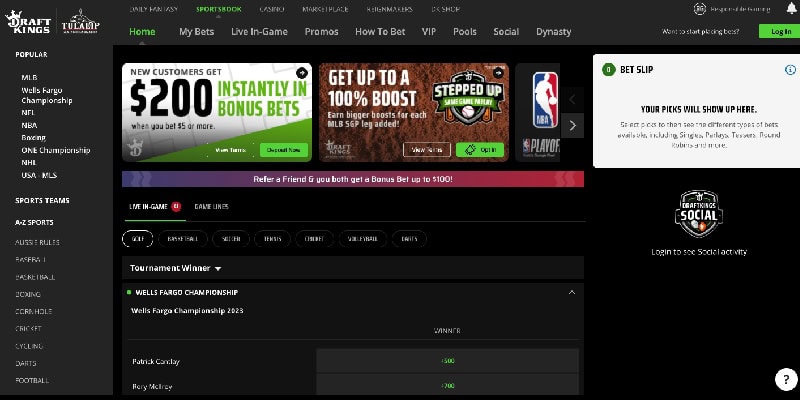Open How To Bet page
This screenshot has height=400, width=800.
tap(380, 32)
